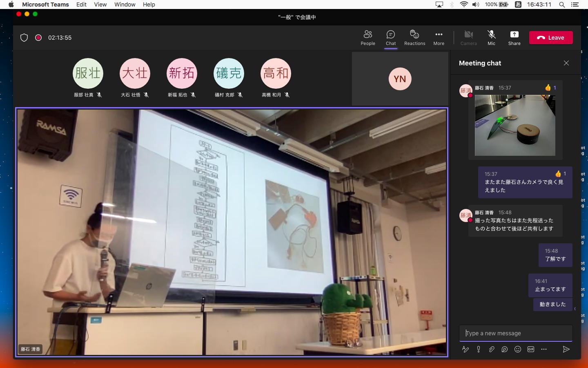The image size is (588, 368).
Task: Select participant 新福 拓也 avatar
Action: pyautogui.click(x=182, y=73)
